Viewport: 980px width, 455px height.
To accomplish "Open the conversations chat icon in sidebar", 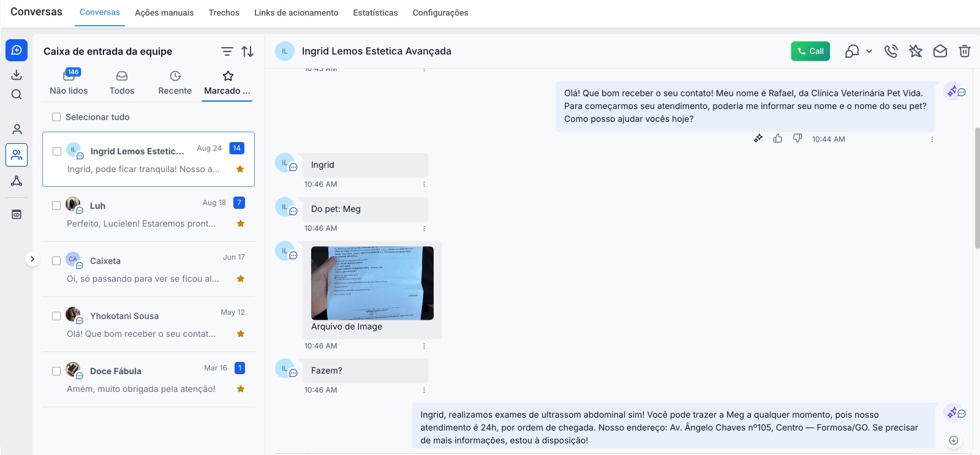I will pos(17,50).
